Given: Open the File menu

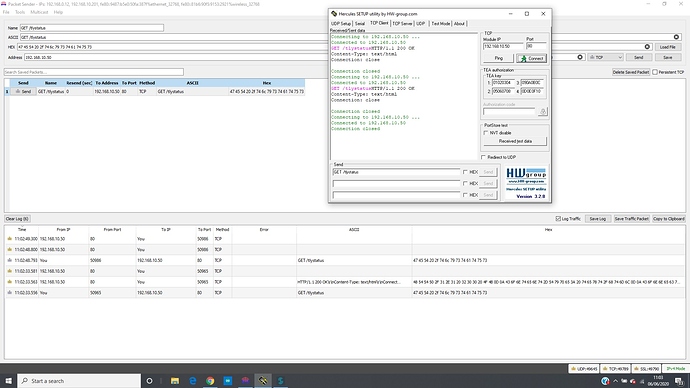Looking at the screenshot, I should tap(6, 12).
